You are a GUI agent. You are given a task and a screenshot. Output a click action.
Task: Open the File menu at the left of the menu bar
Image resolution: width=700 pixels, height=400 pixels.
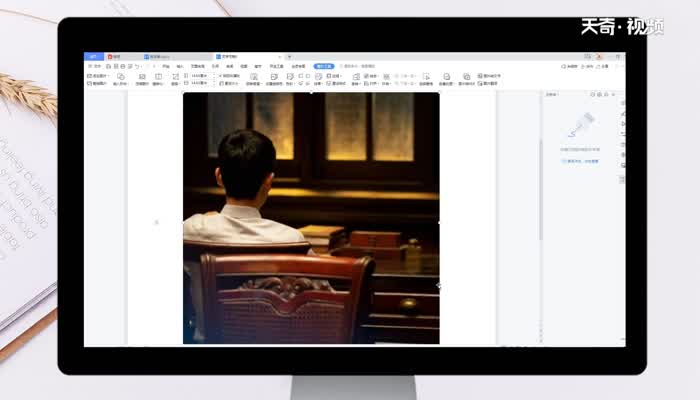coord(96,67)
